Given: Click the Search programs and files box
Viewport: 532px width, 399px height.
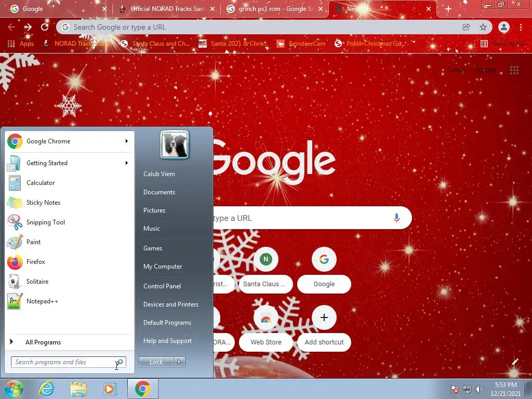Looking at the screenshot, I should coord(68,362).
